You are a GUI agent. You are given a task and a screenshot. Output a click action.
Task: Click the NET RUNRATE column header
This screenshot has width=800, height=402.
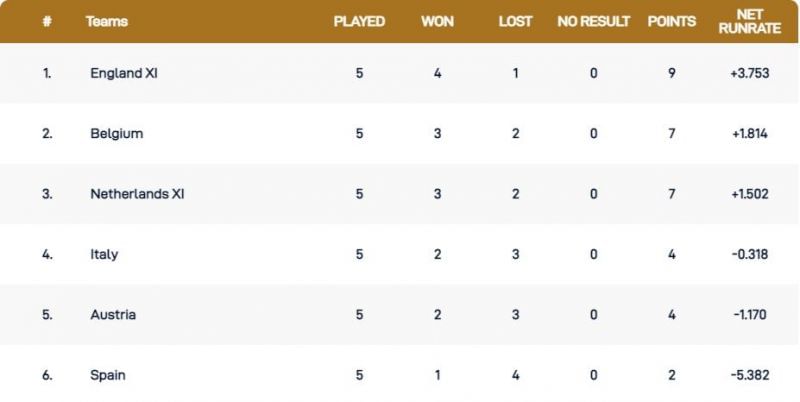coord(749,21)
